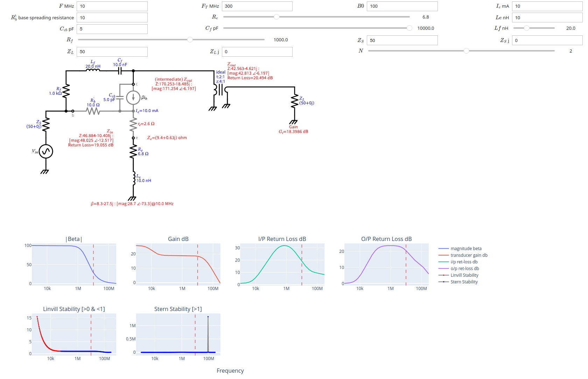The width and height of the screenshot is (588, 379).
Task: Click the Rf slider handle
Action: tap(190, 40)
